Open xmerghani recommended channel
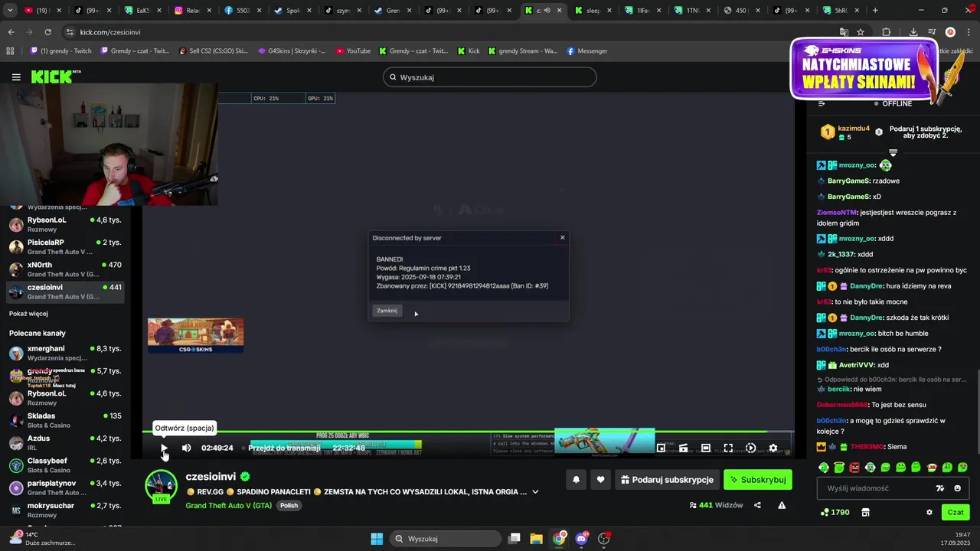Image resolution: width=980 pixels, height=551 pixels. tap(65, 353)
